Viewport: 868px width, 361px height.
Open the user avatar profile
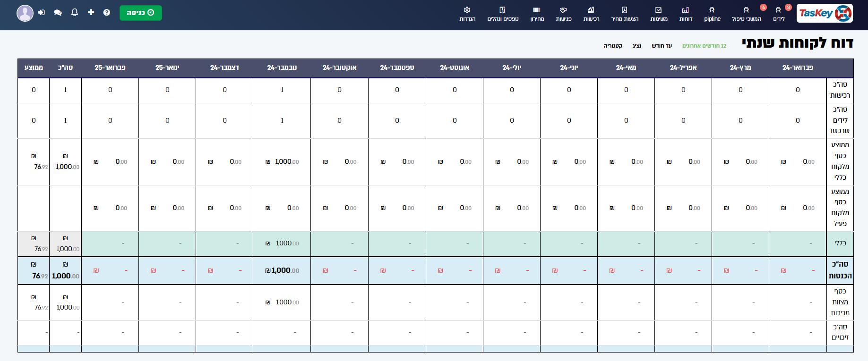pos(25,13)
